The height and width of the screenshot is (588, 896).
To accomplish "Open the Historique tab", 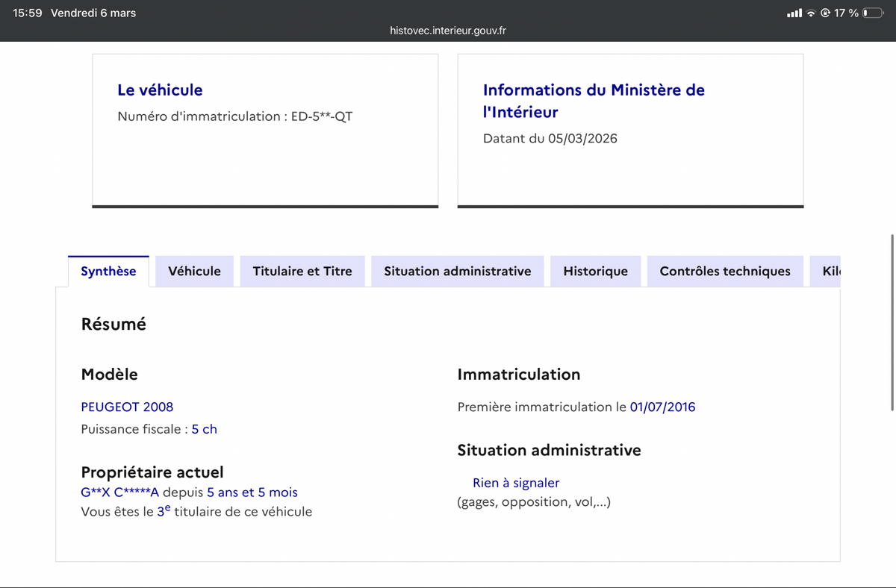I will [595, 272].
